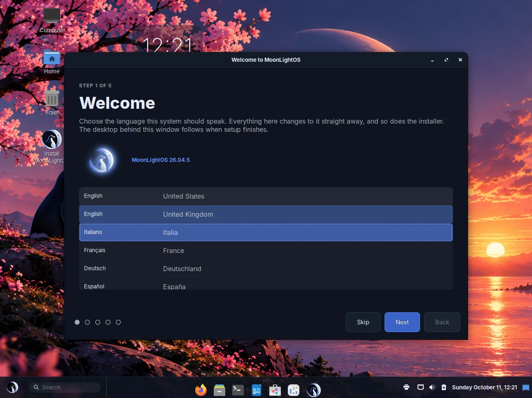Click the battery tray icon
This screenshot has width=532, height=398.
(443, 387)
